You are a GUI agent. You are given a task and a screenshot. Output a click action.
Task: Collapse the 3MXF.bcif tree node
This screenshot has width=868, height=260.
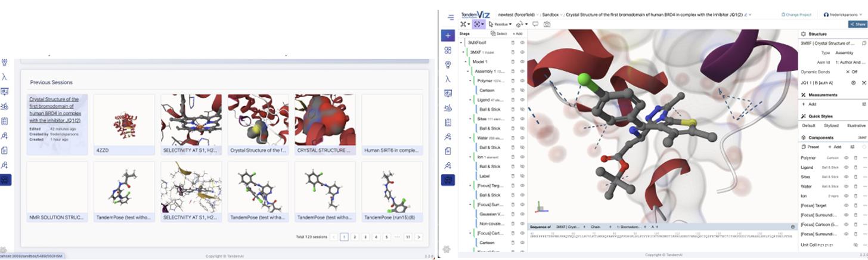tap(461, 43)
